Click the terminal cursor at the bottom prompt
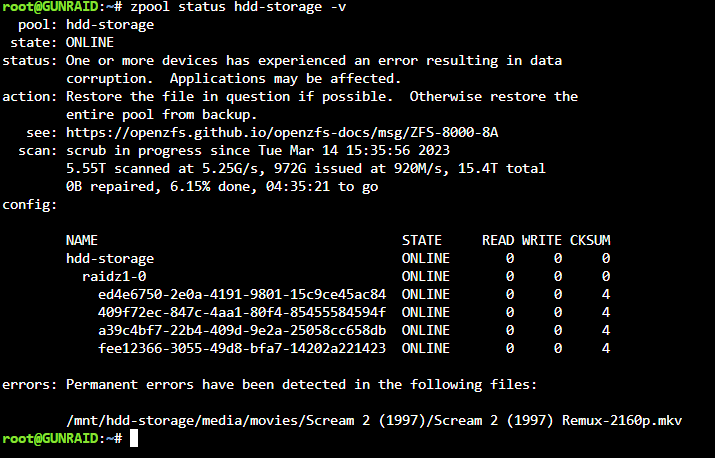Image resolution: width=715 pixels, height=458 pixels. point(134,438)
